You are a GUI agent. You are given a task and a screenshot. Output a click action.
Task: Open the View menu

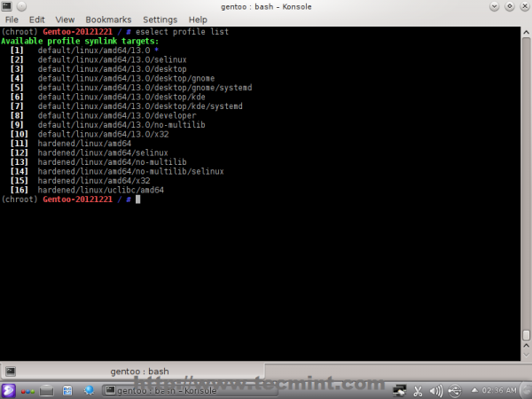(x=65, y=20)
